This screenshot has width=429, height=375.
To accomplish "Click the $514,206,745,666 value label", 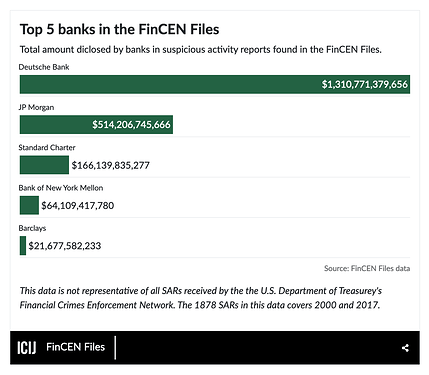I will 131,125.
